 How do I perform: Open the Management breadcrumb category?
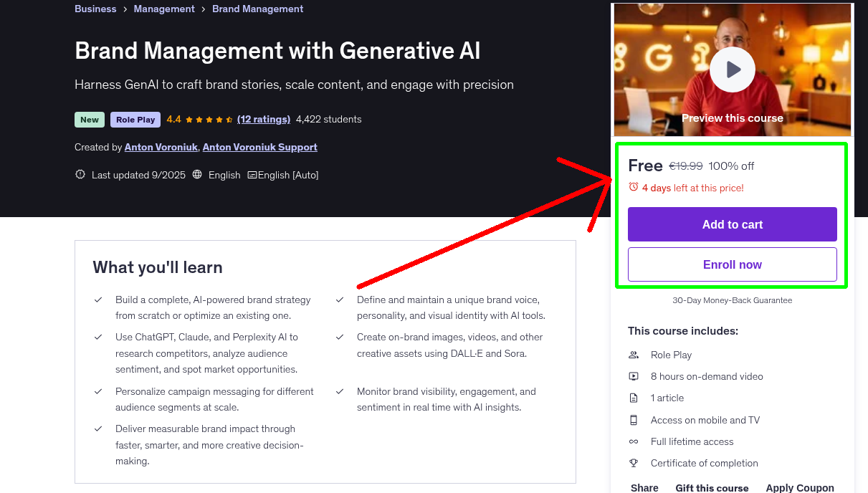(164, 9)
